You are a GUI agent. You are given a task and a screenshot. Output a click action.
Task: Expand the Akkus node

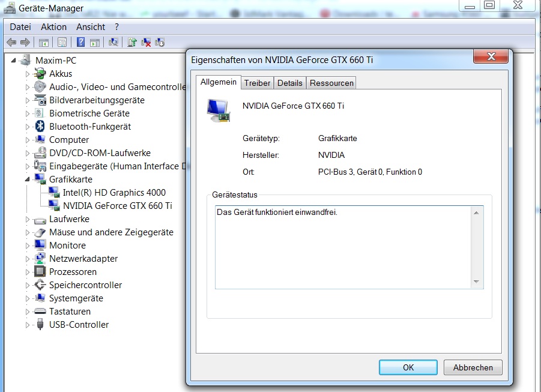27,74
